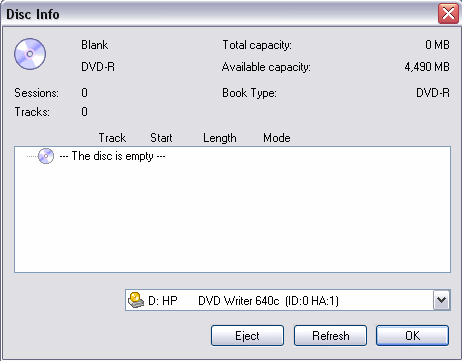The image size is (462, 361).
Task: Open the drive selection dropdown arrow
Action: (441, 300)
